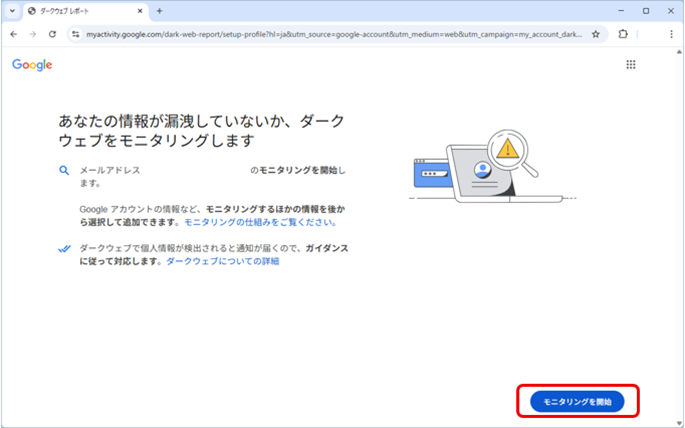Click the page heading about dark web monitoring
This screenshot has height=428, width=685.
click(x=202, y=130)
